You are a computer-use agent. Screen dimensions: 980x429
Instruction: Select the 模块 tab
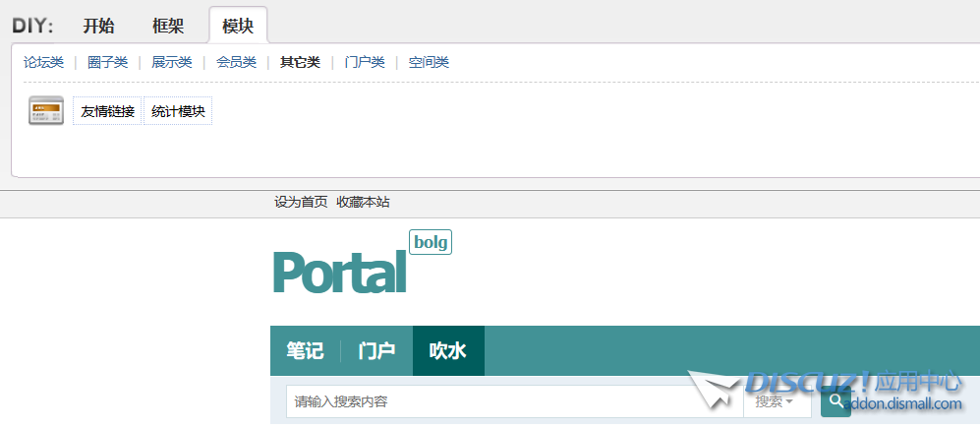pos(238,26)
